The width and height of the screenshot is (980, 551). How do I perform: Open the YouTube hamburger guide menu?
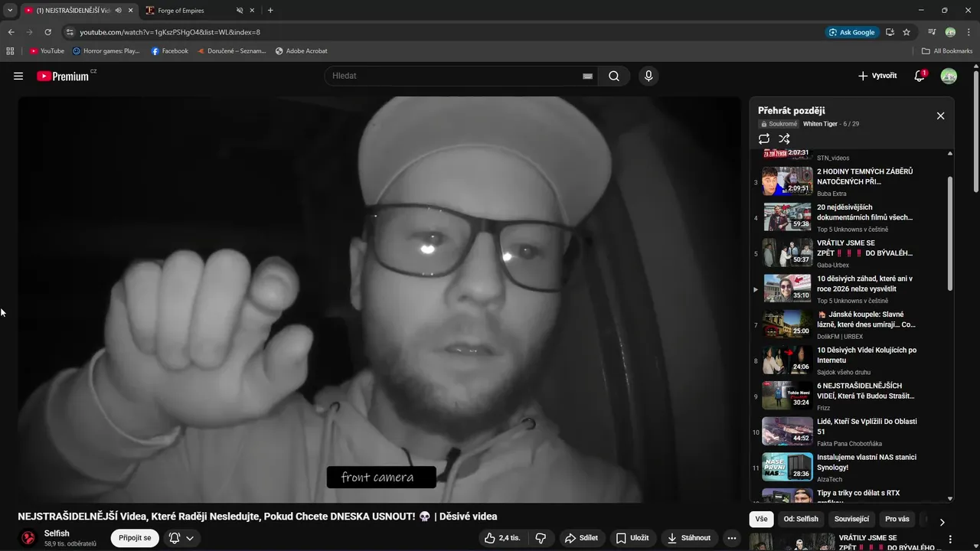pos(18,76)
